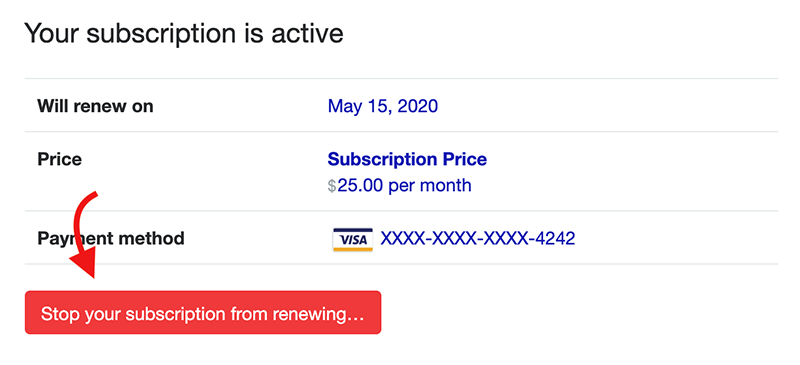The height and width of the screenshot is (365, 800).
Task: Open the May 15, 2020 renewal date
Action: click(x=383, y=106)
